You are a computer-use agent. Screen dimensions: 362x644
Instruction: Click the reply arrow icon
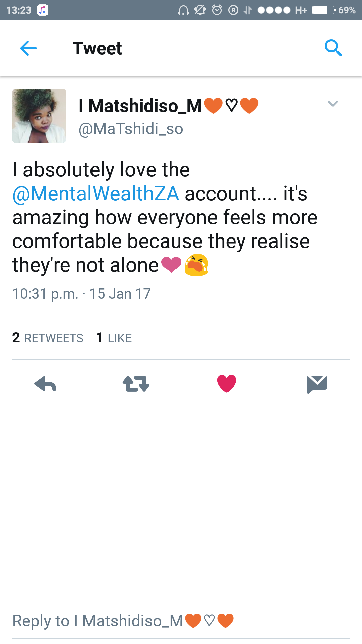pyautogui.click(x=45, y=384)
